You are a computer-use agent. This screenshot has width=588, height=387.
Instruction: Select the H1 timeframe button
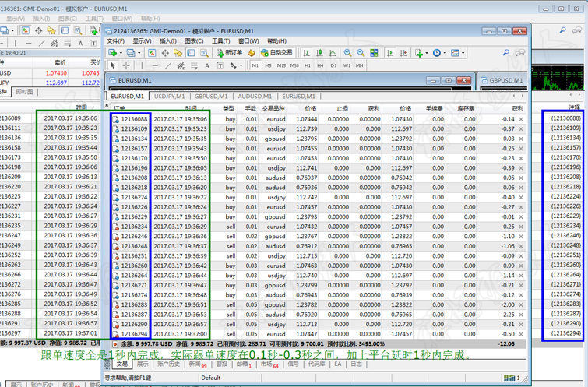pyautogui.click(x=308, y=65)
